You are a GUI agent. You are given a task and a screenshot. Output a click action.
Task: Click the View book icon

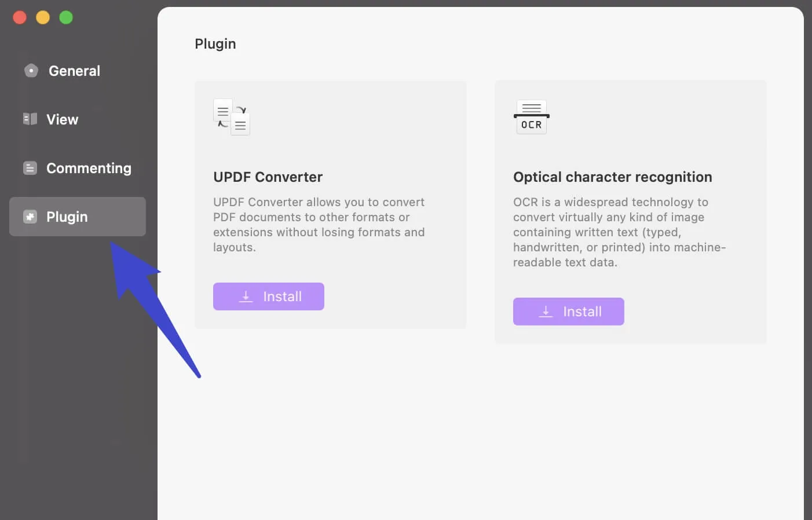(30, 119)
